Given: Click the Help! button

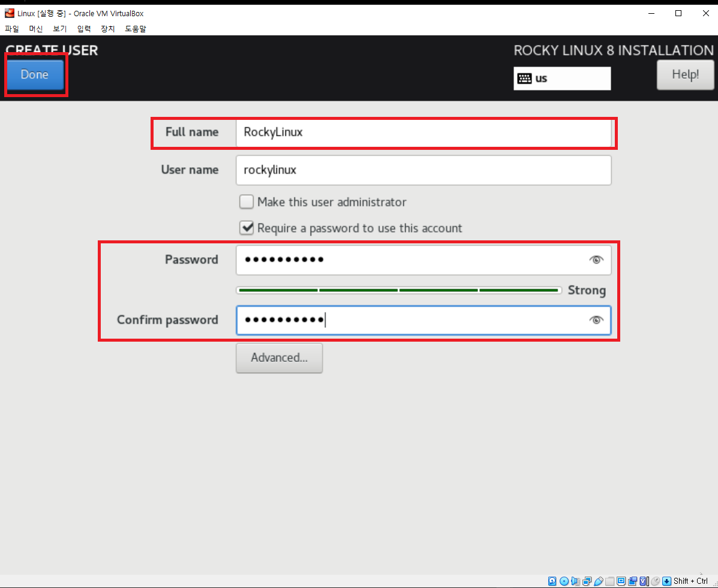Looking at the screenshot, I should pyautogui.click(x=685, y=74).
